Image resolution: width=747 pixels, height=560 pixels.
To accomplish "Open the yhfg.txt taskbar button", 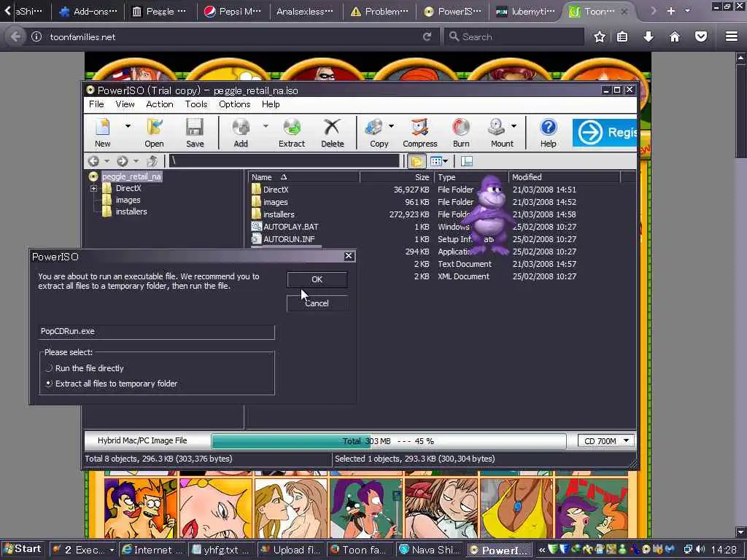I will [x=222, y=550].
